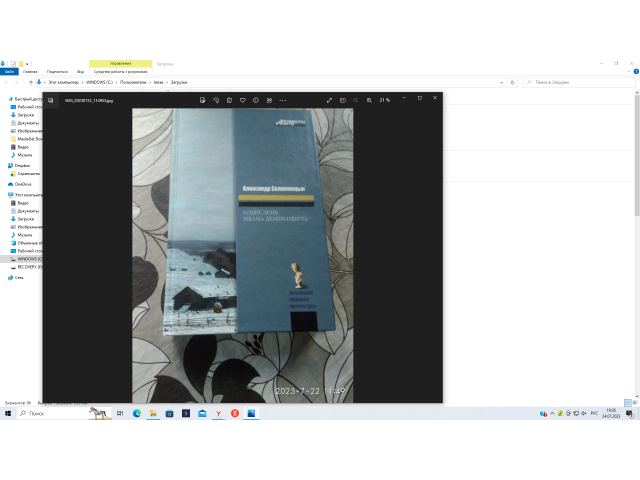Open MediaGet folder in navigation pane

pos(27,139)
